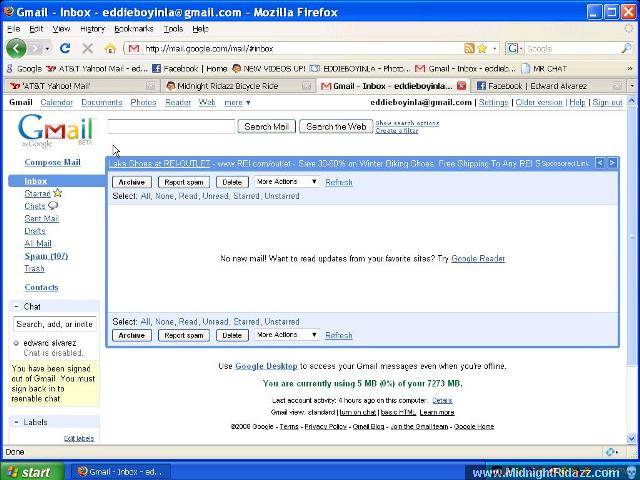Click the forward navigation arrow

(35, 49)
